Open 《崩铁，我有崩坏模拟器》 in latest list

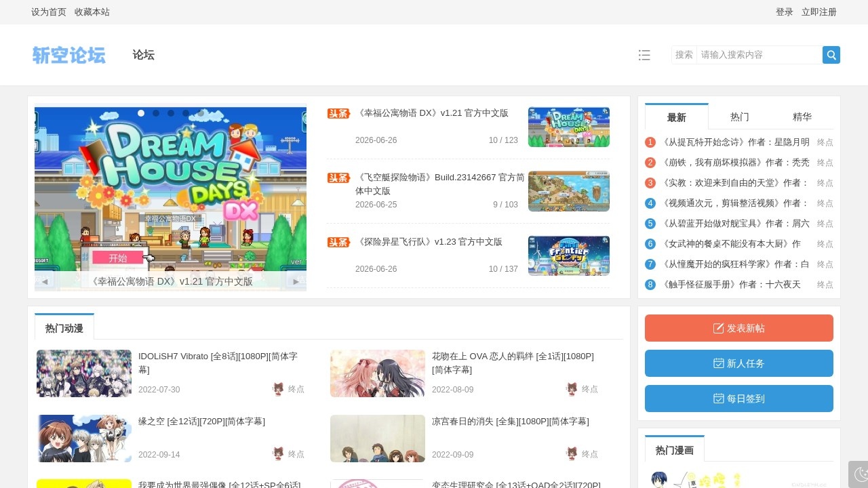735,163
